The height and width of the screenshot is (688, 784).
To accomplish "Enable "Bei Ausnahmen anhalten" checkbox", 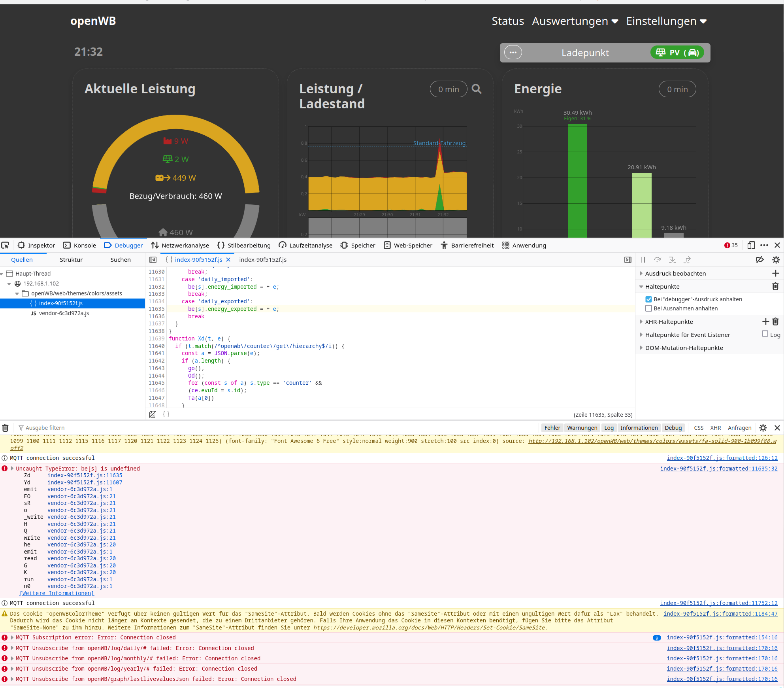I will [x=648, y=308].
